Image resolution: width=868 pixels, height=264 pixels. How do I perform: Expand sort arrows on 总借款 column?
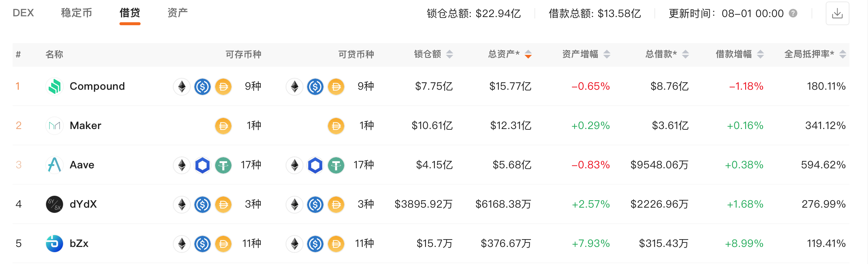point(686,54)
